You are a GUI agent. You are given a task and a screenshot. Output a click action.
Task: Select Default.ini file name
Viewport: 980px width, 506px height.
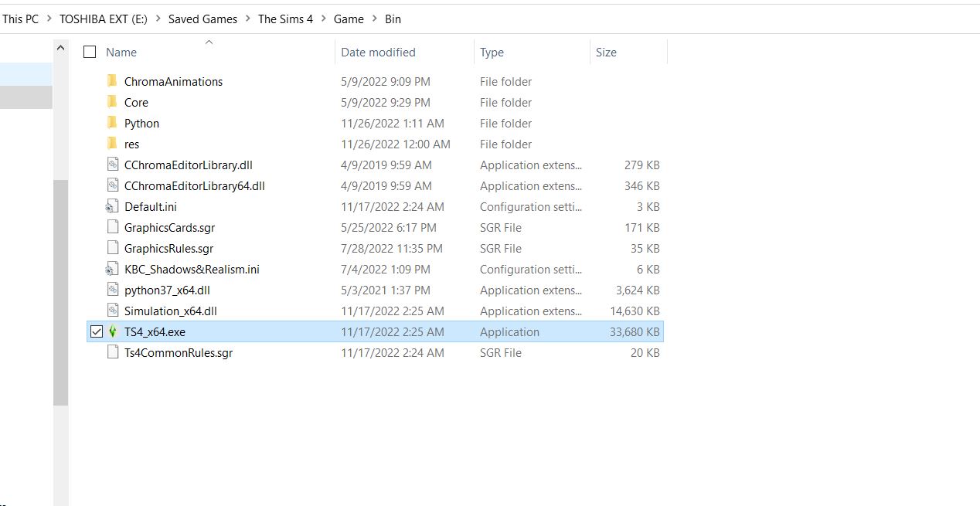(151, 206)
